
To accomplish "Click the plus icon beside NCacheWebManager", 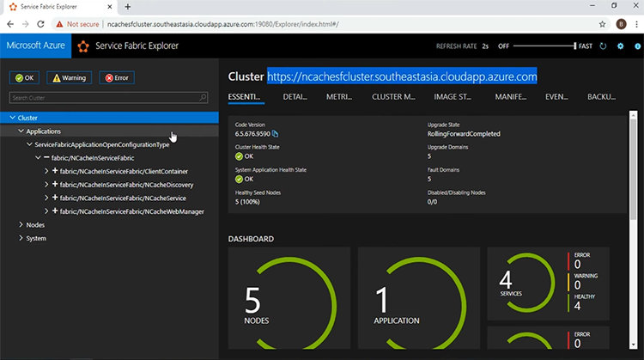I will pos(55,211).
